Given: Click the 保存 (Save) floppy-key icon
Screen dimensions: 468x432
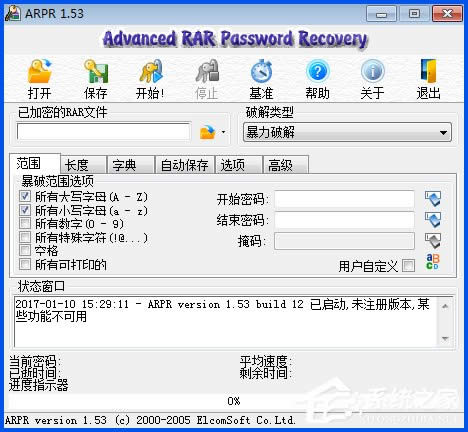Looking at the screenshot, I should point(96,71).
